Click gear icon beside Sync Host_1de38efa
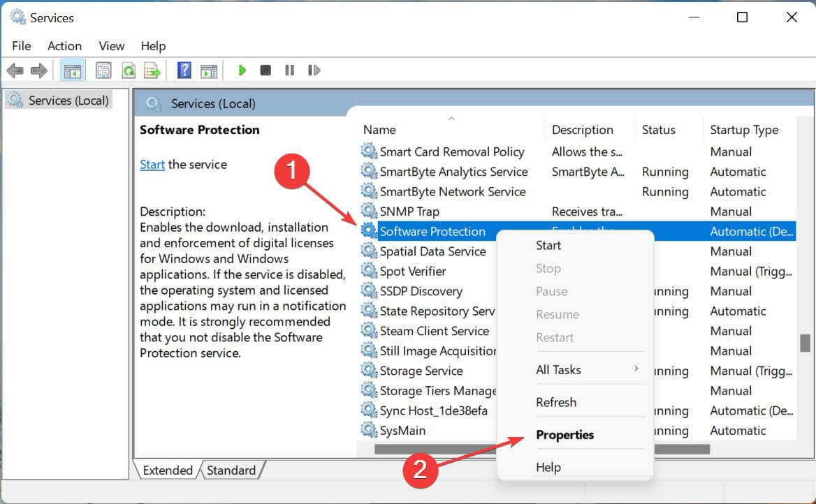816x504 pixels. click(x=369, y=410)
